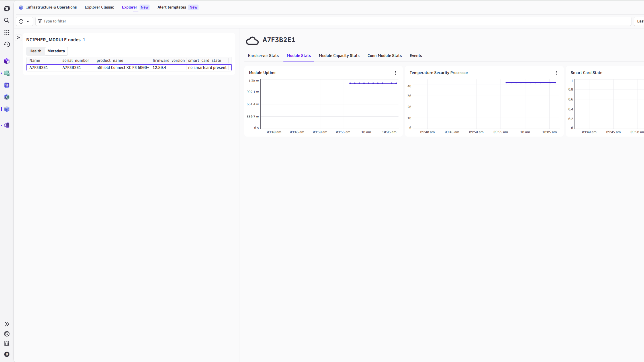Image resolution: width=644 pixels, height=362 pixels.
Task: Open the layered green-blue app icon in sidebar
Action: (x=7, y=97)
